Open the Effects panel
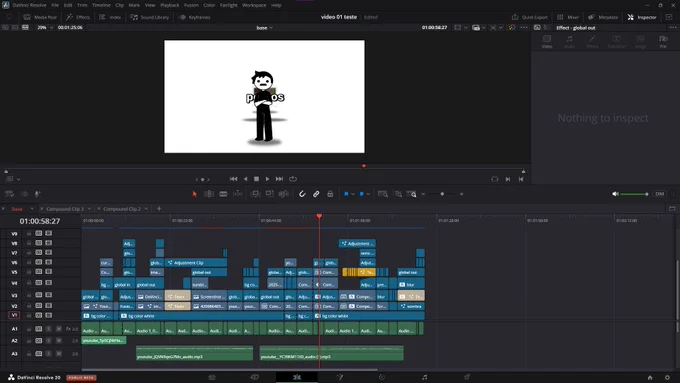The image size is (680, 383). pos(78,17)
